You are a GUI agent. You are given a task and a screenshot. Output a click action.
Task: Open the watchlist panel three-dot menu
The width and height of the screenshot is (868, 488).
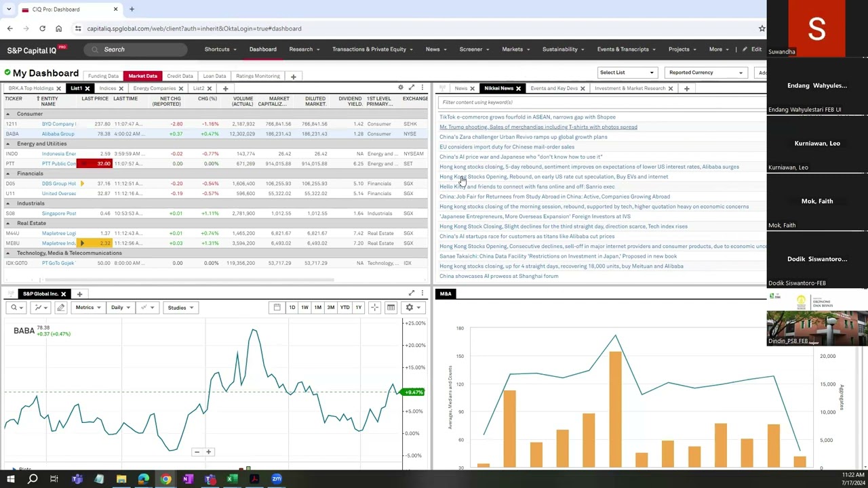click(422, 87)
